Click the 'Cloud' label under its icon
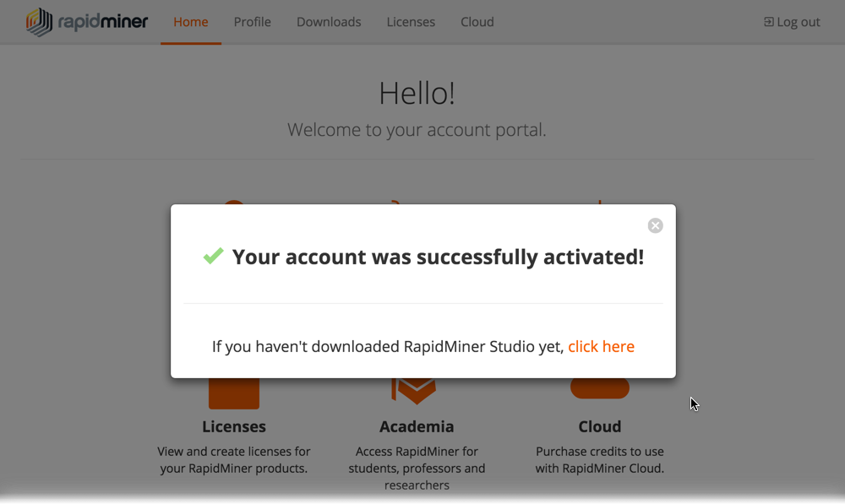 600,426
